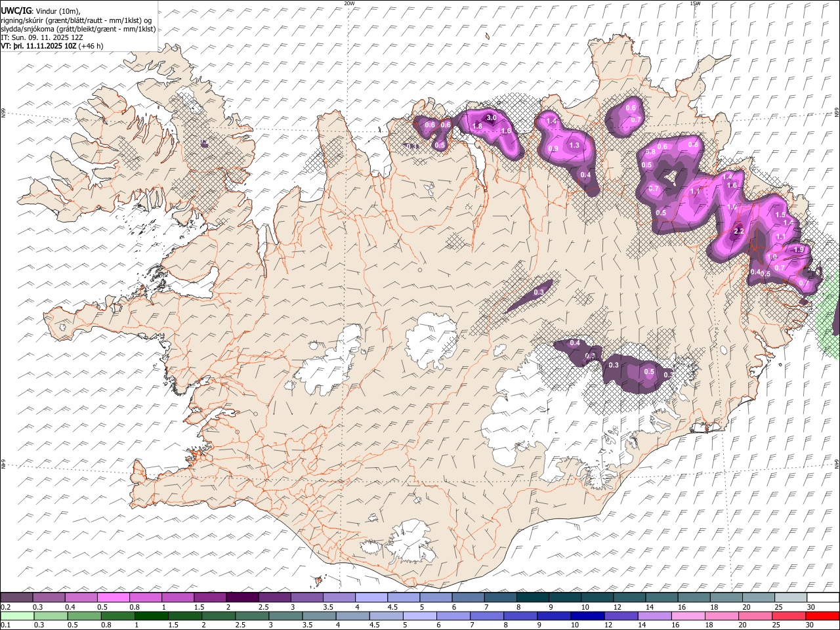Click the 1.8 value on the north coast
The image size is (840, 630).
478,126
